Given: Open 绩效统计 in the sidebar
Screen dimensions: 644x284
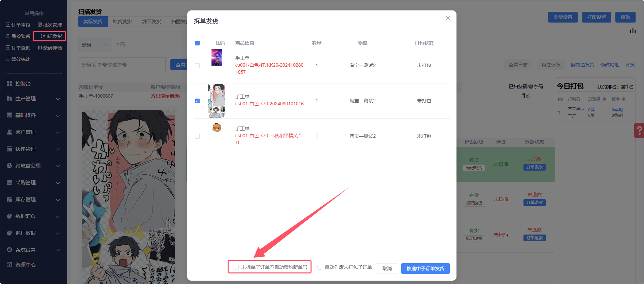Looking at the screenshot, I should point(18,59).
